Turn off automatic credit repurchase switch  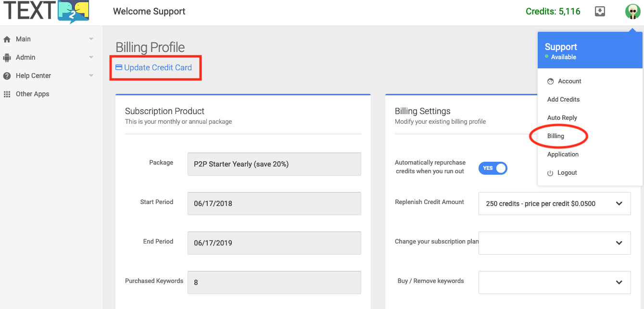click(x=492, y=168)
